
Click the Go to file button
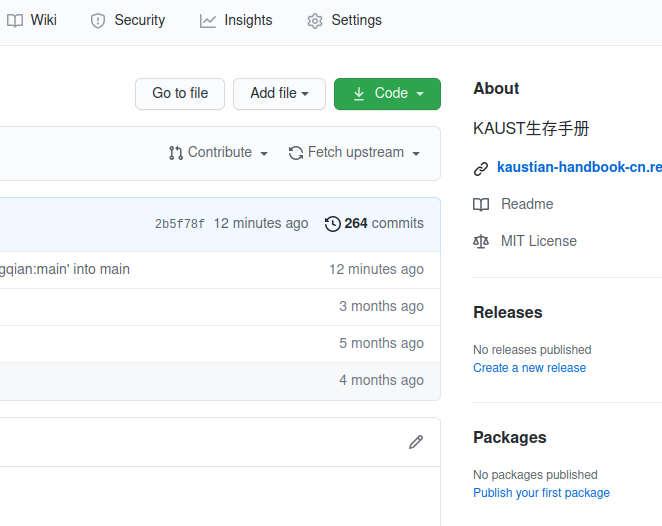180,94
